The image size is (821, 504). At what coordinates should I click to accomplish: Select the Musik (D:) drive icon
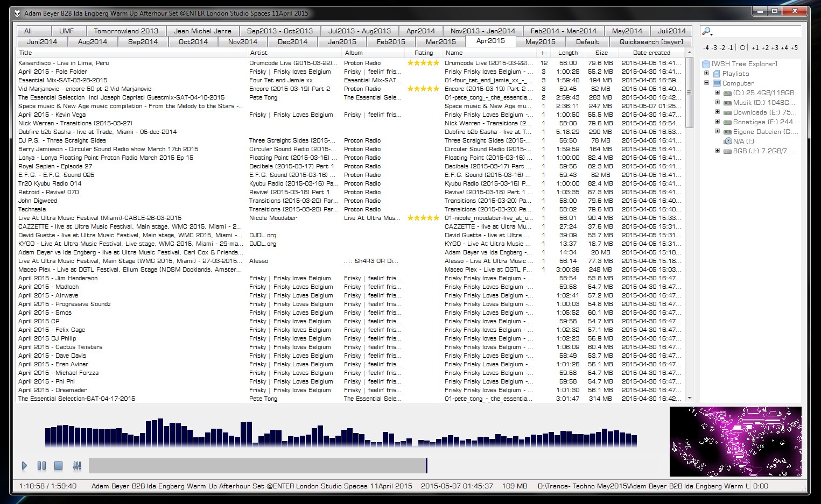727,103
